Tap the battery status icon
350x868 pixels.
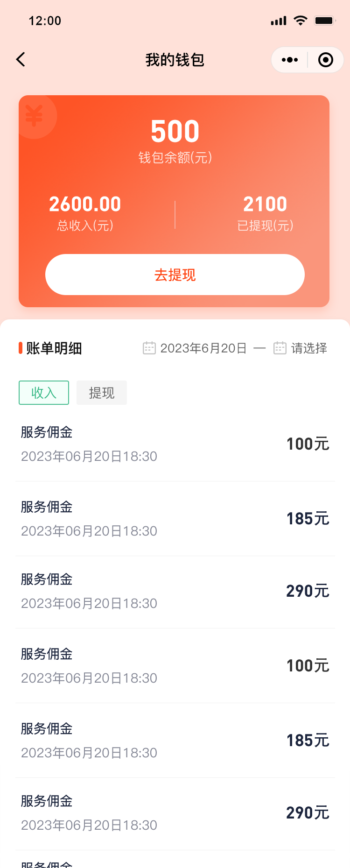click(x=325, y=21)
